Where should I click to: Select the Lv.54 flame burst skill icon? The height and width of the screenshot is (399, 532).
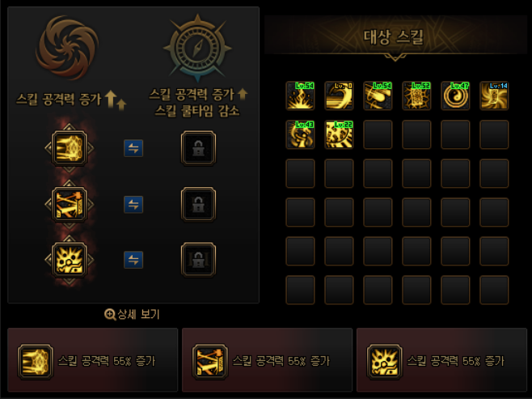(x=300, y=96)
